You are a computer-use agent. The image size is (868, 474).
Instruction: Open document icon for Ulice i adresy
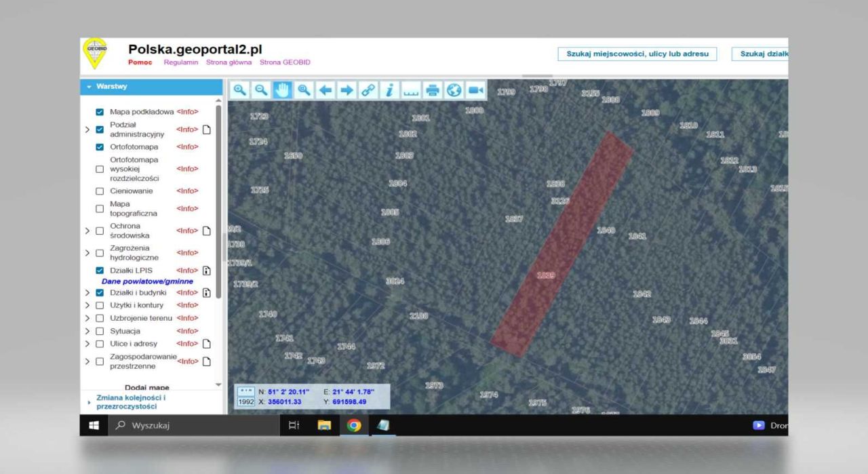[208, 344]
